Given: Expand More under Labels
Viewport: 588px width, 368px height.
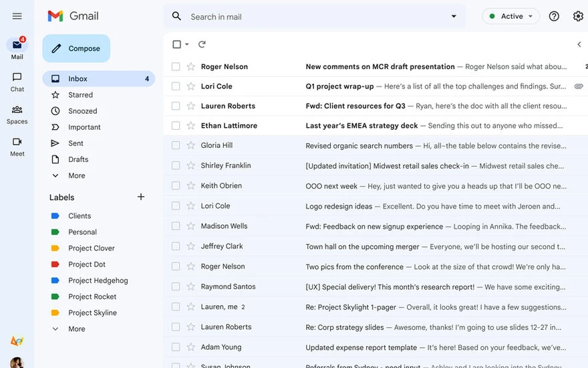Looking at the screenshot, I should pyautogui.click(x=76, y=329).
